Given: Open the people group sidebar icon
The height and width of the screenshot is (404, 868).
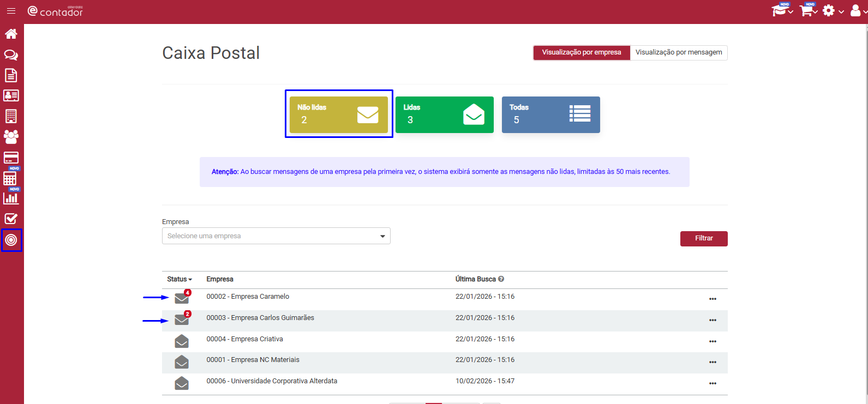Looking at the screenshot, I should 11,136.
